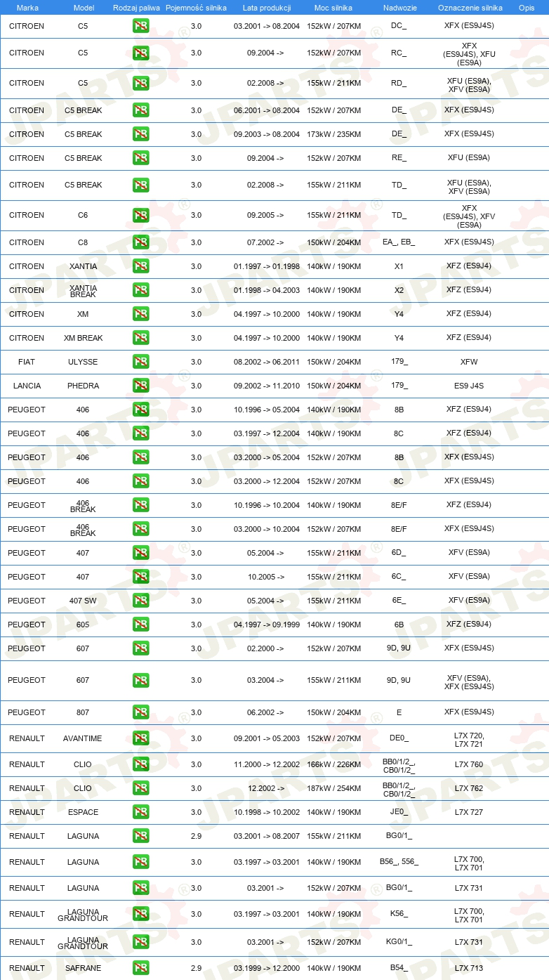Click the B54_ body code cell
Screen dimensions: 549x980
click(399, 968)
